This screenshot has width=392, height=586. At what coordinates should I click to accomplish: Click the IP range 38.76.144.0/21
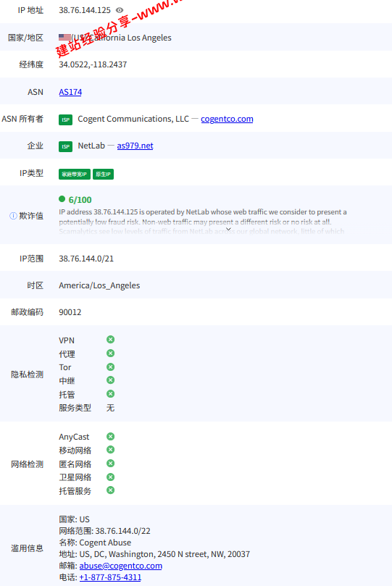click(86, 259)
